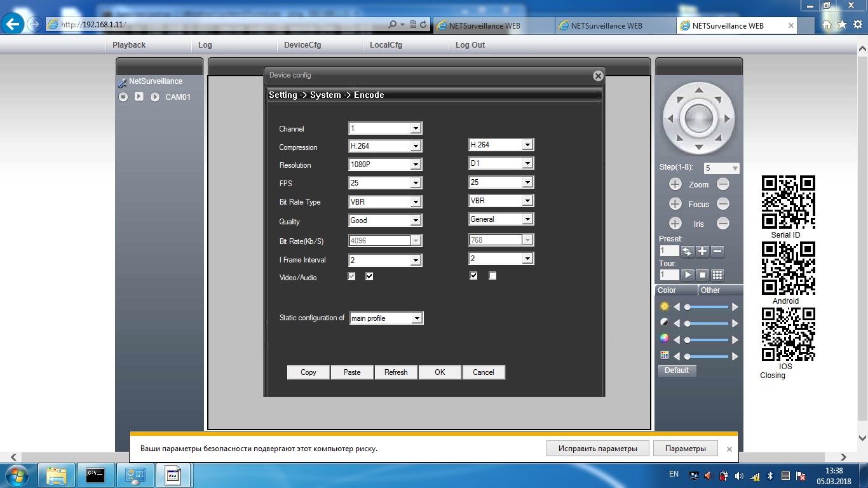Expand the Channel dropdown
Viewport: 868px width, 488px height.
click(385, 128)
